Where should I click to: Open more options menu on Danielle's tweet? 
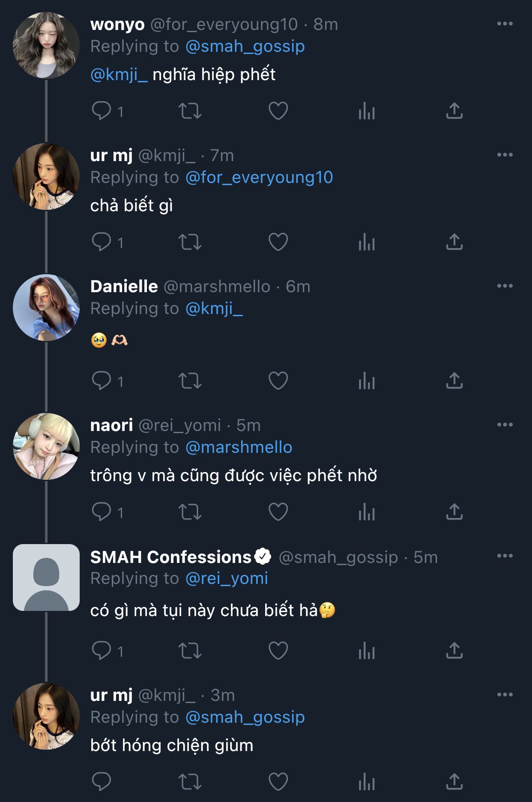(x=505, y=286)
